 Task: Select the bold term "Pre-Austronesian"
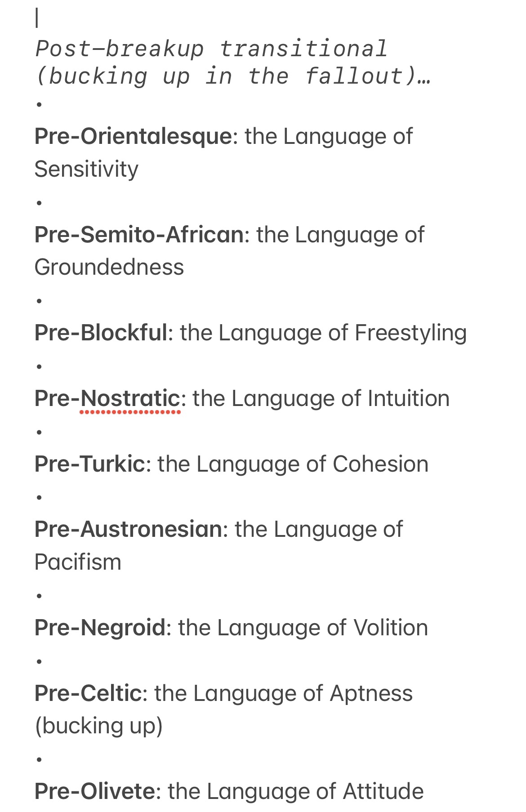[128, 529]
